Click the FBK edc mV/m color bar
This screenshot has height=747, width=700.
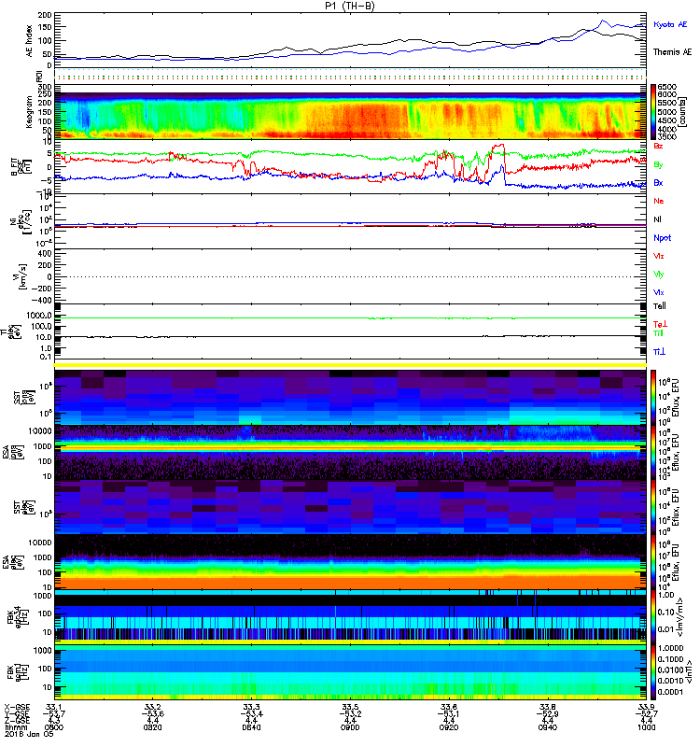point(652,617)
